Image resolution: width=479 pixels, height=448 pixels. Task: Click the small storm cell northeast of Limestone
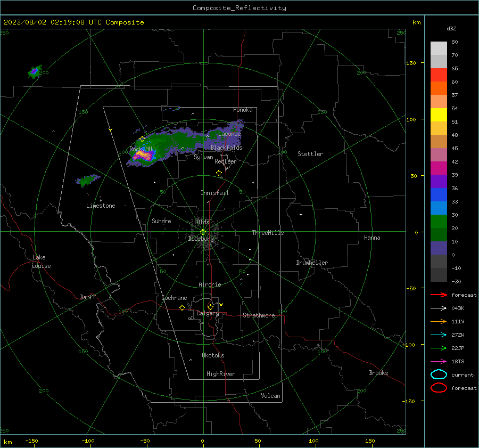coord(88,180)
